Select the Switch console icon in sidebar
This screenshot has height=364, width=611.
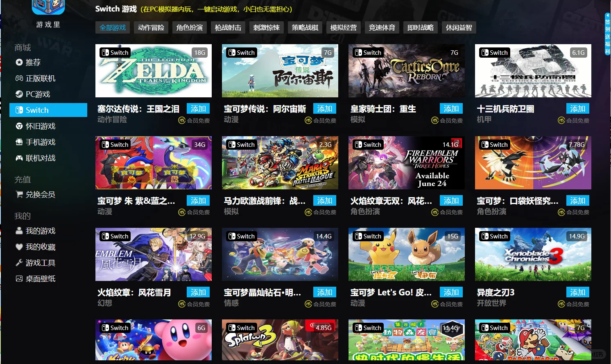[x=19, y=110]
